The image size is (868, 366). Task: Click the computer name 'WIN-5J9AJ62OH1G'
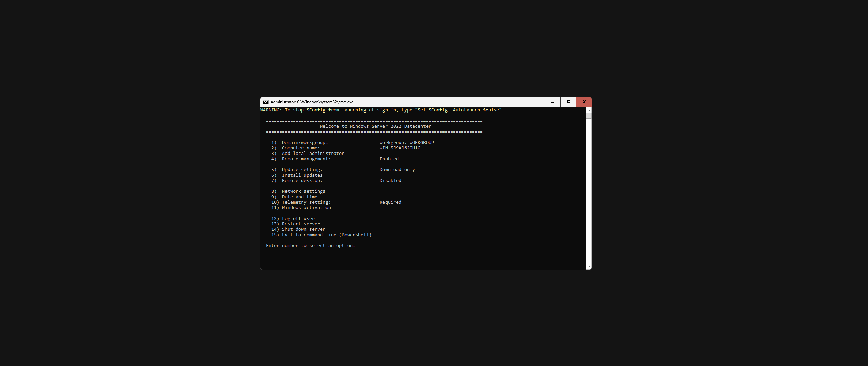pyautogui.click(x=400, y=148)
